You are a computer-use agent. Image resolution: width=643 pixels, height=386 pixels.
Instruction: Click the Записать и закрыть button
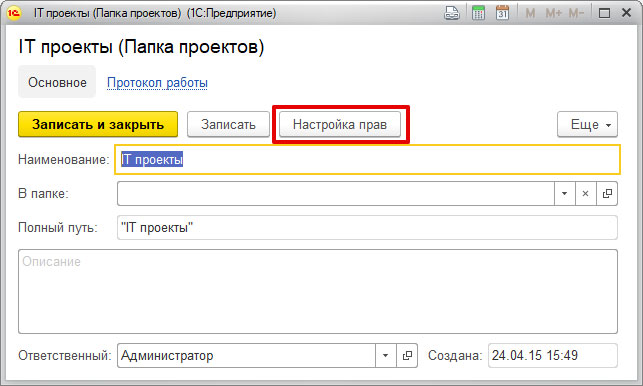coord(98,124)
